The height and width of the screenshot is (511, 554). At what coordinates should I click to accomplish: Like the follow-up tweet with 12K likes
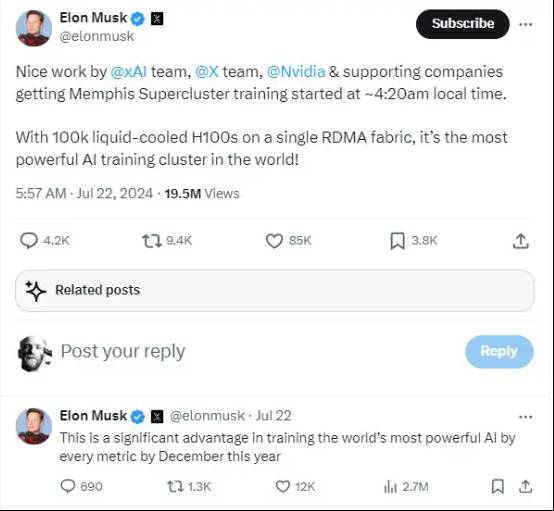click(282, 487)
